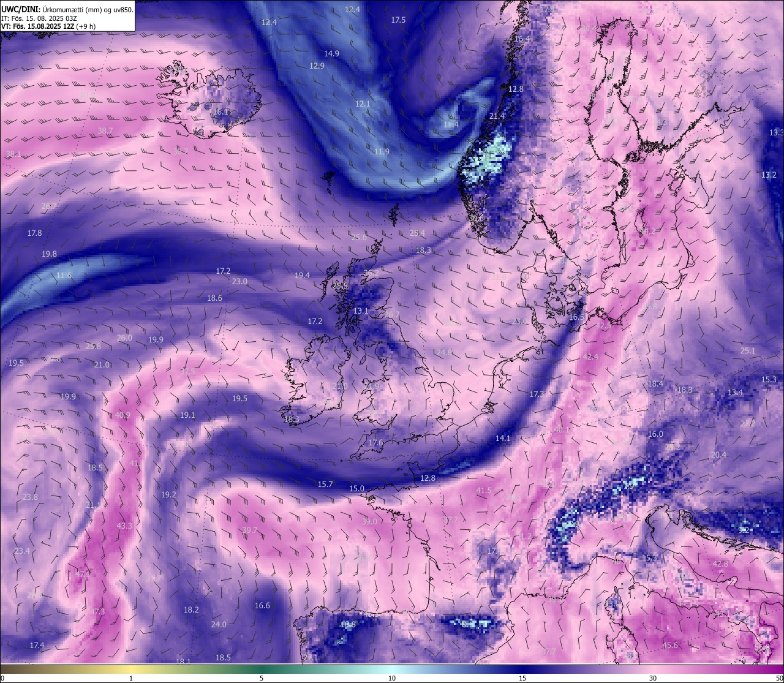Click the 43.3 value label

click(x=124, y=526)
